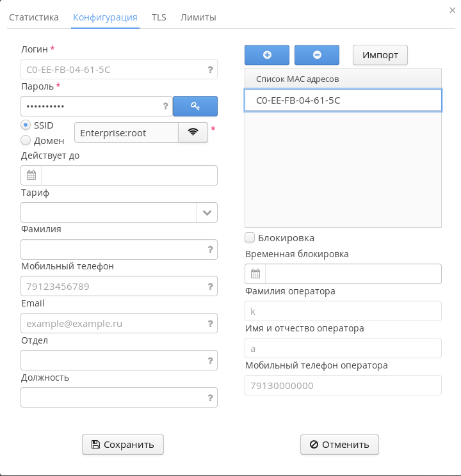
Task: Open calendar icon for Действует до
Action: coord(31,175)
